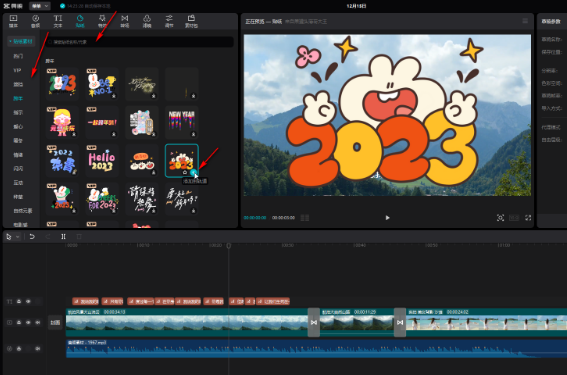
Task: Add the highlighted 2023 rabbit sticker to the track
Action: click(193, 172)
